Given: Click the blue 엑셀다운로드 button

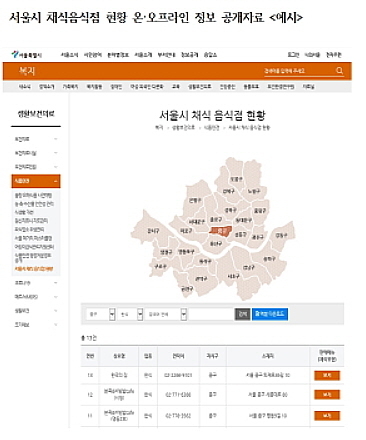Looking at the screenshot, I should click(270, 314).
